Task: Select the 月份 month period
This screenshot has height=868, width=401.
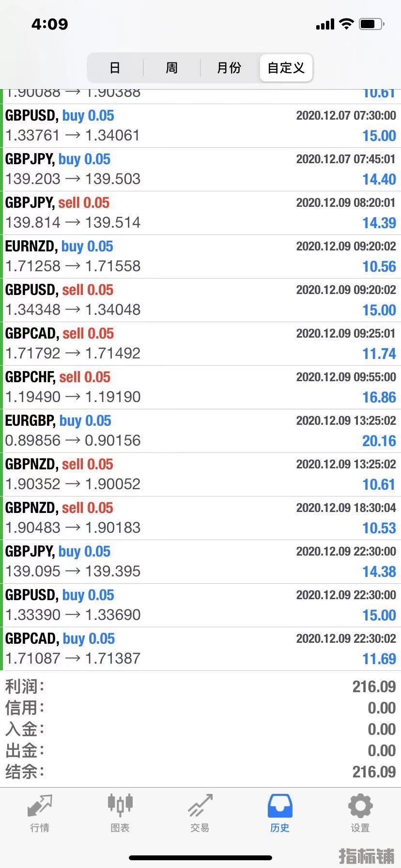Action: 229,68
